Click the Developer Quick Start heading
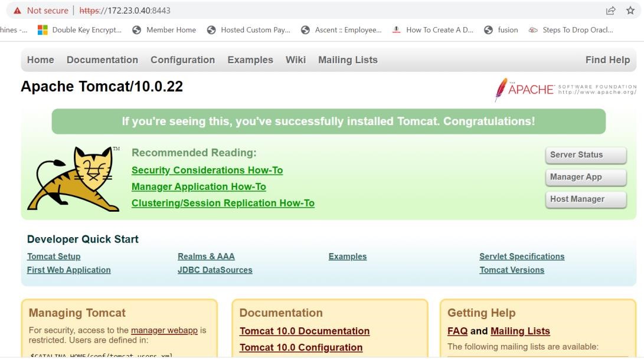 click(83, 239)
